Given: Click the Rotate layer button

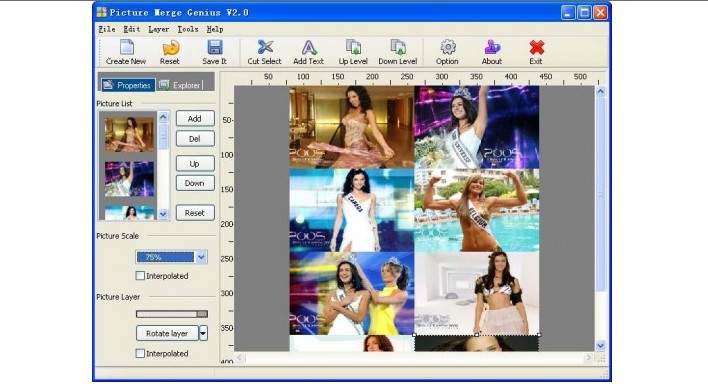Looking at the screenshot, I should pyautogui.click(x=167, y=334).
